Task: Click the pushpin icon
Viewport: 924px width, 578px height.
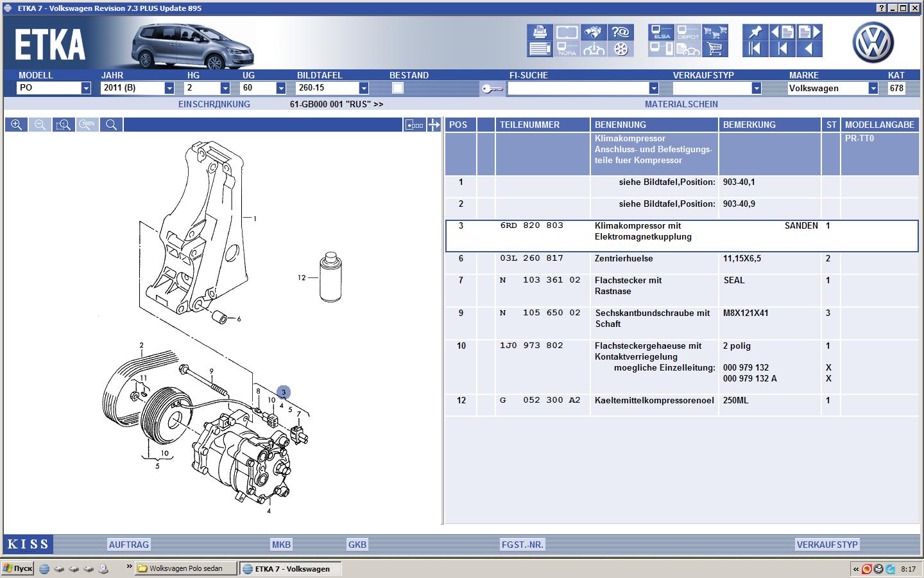Action: 755,32
